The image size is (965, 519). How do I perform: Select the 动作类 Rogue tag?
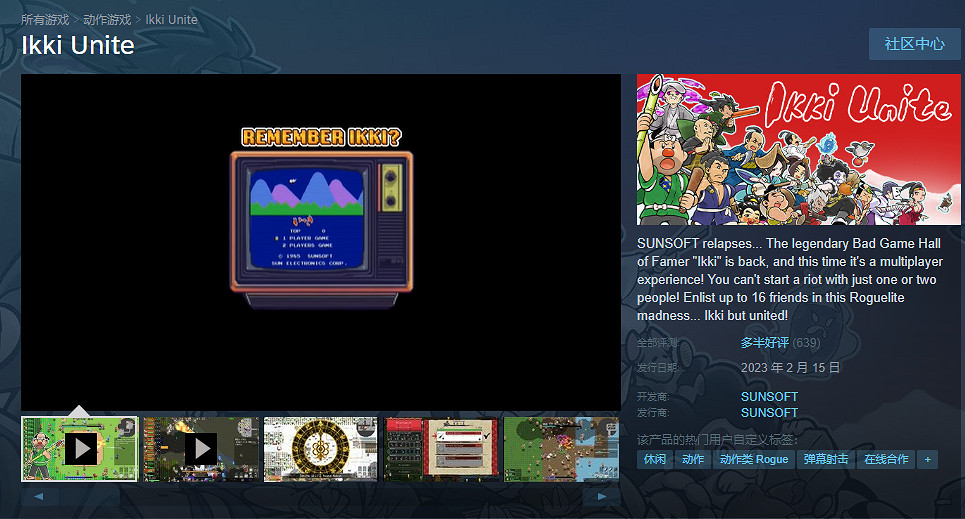[x=754, y=459]
